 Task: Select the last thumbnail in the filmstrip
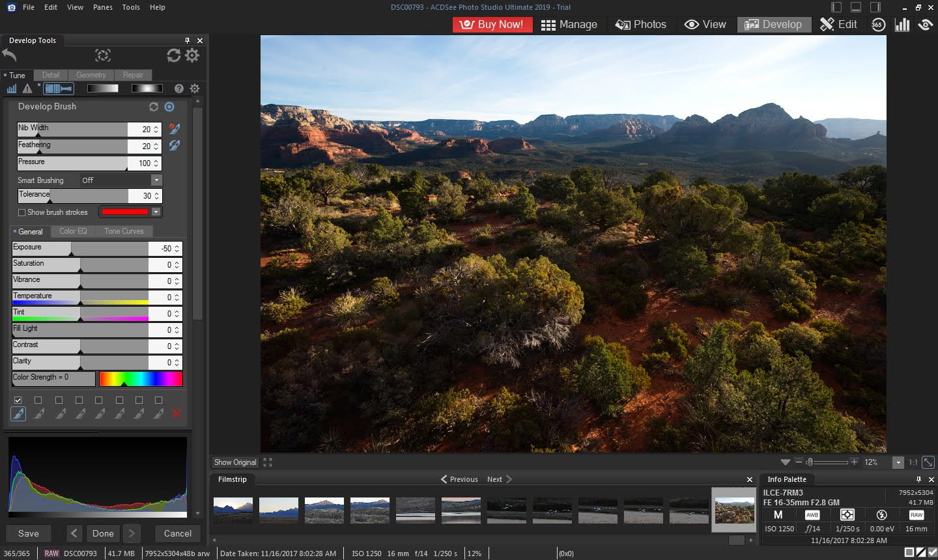(734, 510)
